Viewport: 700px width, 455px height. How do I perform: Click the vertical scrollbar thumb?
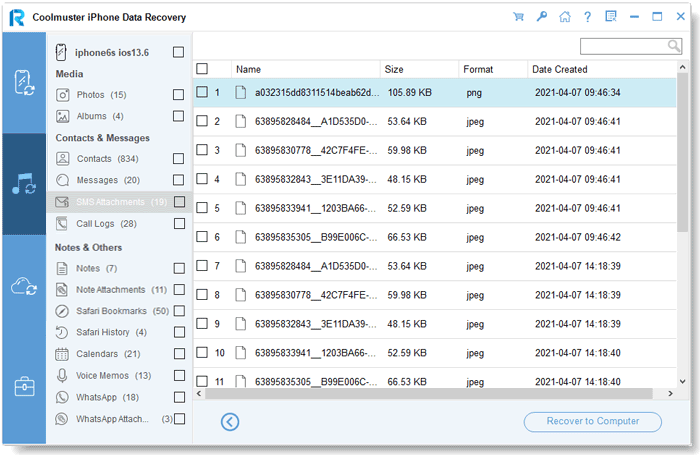tap(682, 152)
